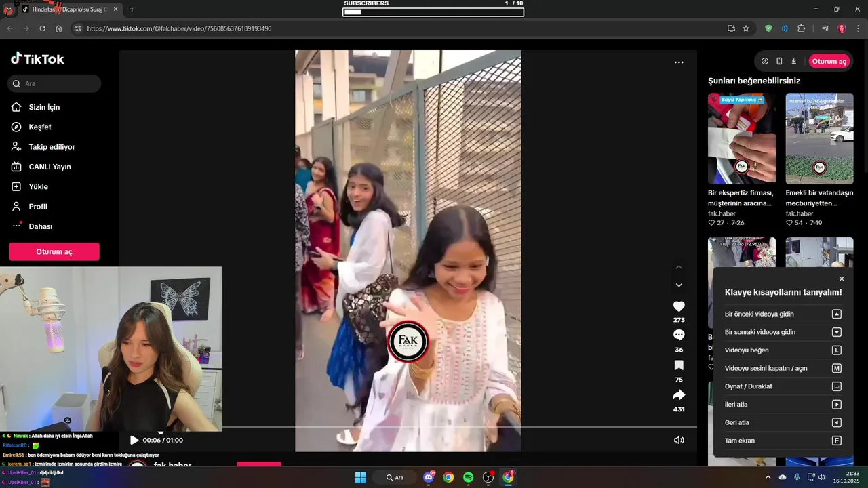Image resolution: width=868 pixels, height=488 pixels.
Task: Open fak.haber link under ekspertiz video
Action: 722,213
